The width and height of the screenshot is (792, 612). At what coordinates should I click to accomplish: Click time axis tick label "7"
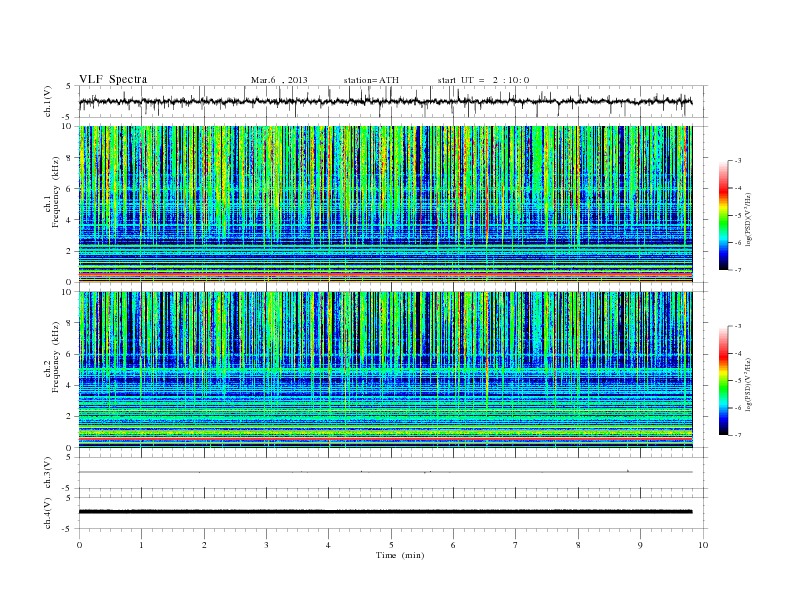click(516, 545)
